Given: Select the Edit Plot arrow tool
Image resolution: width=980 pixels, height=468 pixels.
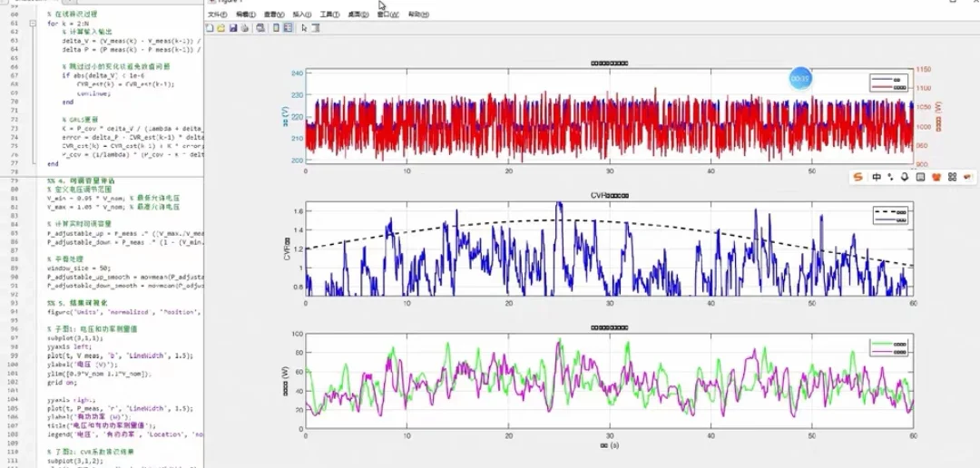Looking at the screenshot, I should tap(304, 28).
